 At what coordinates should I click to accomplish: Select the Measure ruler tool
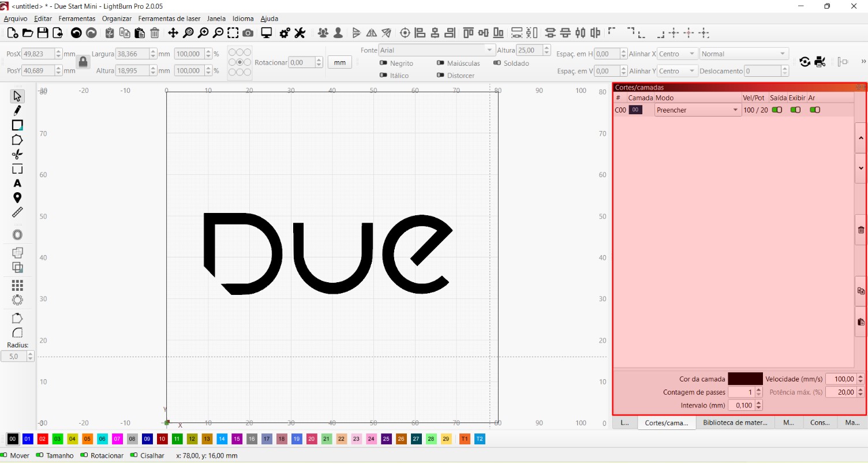[17, 212]
